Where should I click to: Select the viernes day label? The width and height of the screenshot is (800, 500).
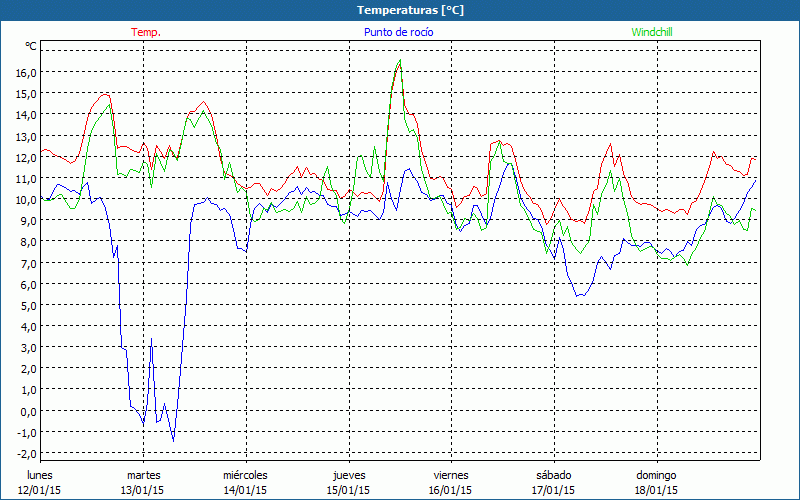pos(451,475)
